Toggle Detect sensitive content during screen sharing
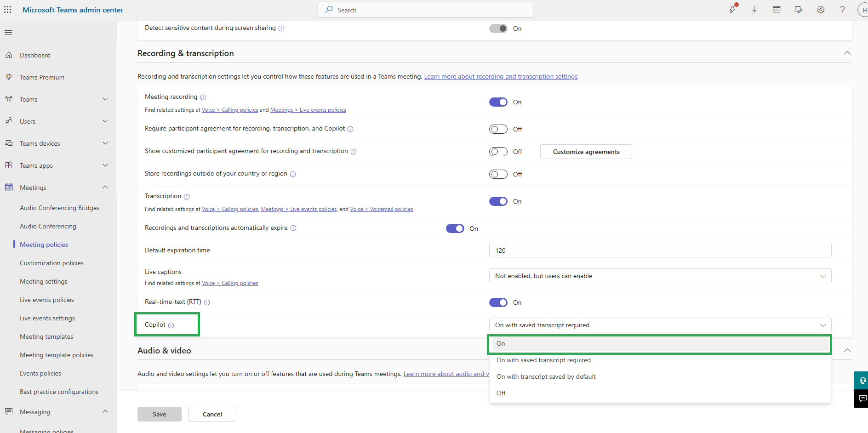 (498, 28)
